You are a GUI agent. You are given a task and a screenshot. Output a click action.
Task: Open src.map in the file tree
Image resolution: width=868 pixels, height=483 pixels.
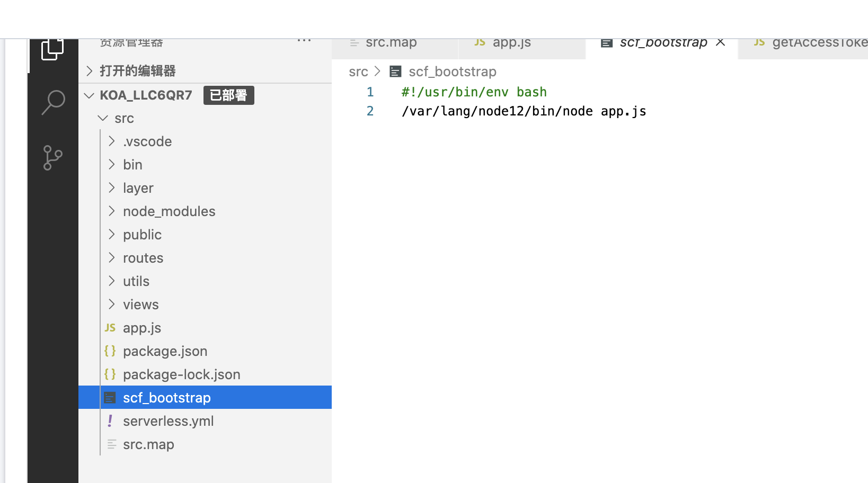coord(205,444)
